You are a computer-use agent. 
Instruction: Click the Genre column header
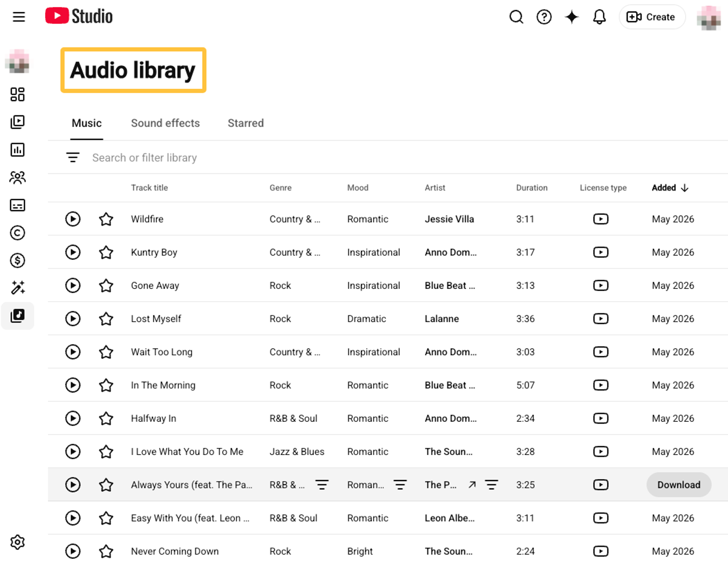click(x=280, y=187)
